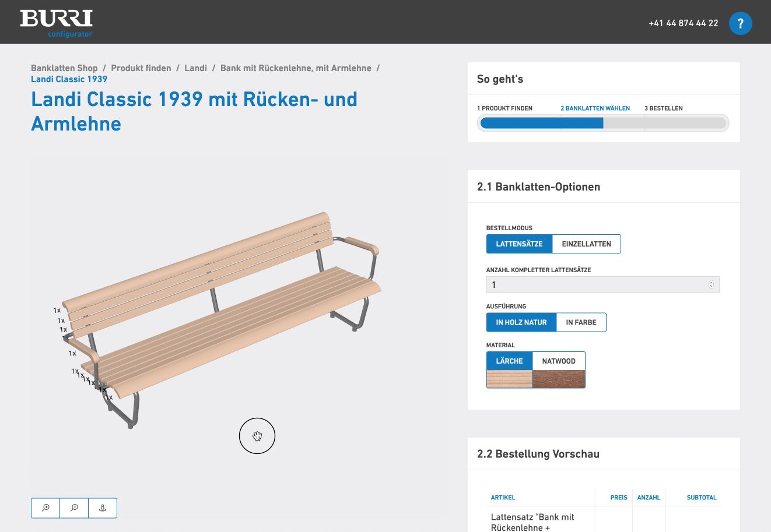The image size is (771, 532).
Task: Click the phone number in header
Action: click(x=683, y=23)
